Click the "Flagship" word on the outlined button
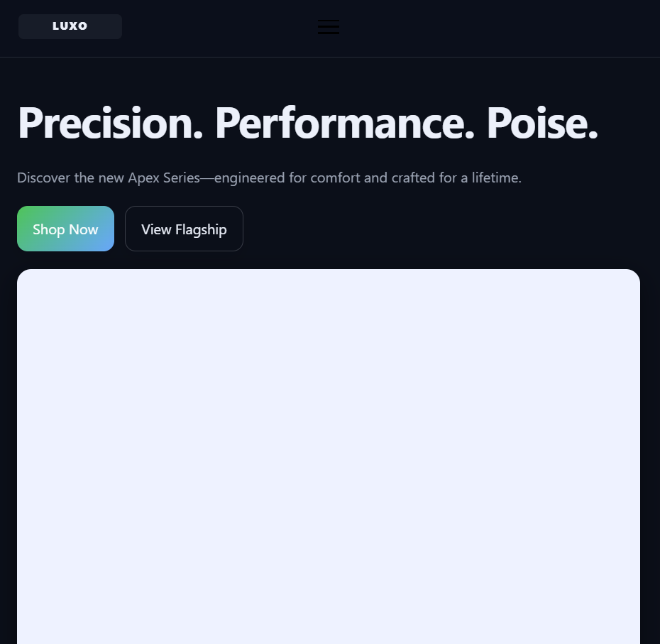This screenshot has width=660, height=644. pyautogui.click(x=201, y=229)
